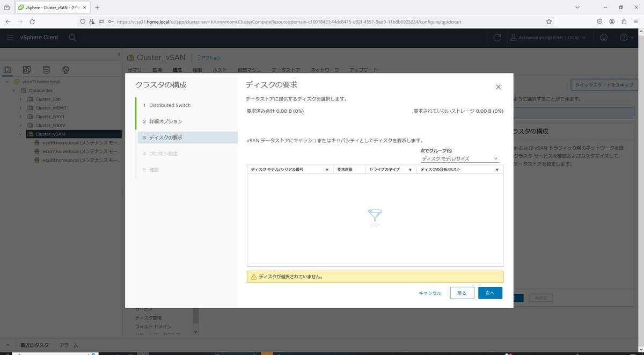The width and height of the screenshot is (644, 355).
Task: Click the 次へ button
Action: [490, 293]
